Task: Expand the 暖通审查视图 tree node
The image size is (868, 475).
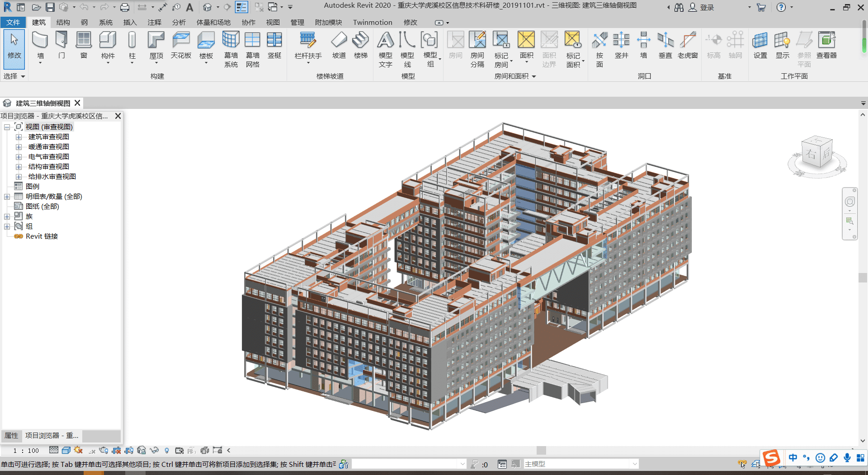Action: coord(19,147)
